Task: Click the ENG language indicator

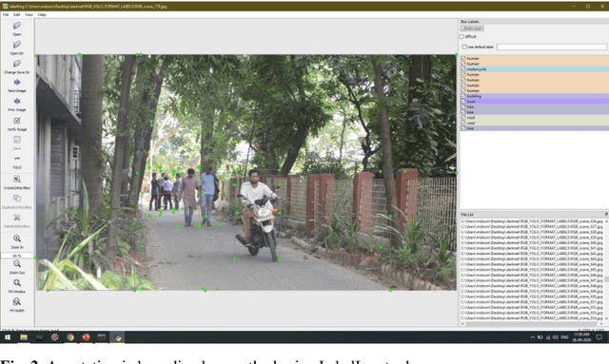Action: click(564, 337)
